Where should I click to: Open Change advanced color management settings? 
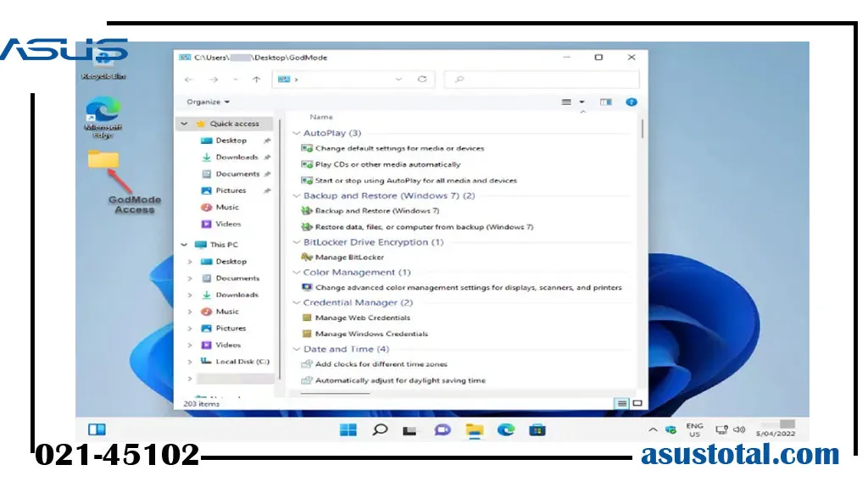click(468, 288)
